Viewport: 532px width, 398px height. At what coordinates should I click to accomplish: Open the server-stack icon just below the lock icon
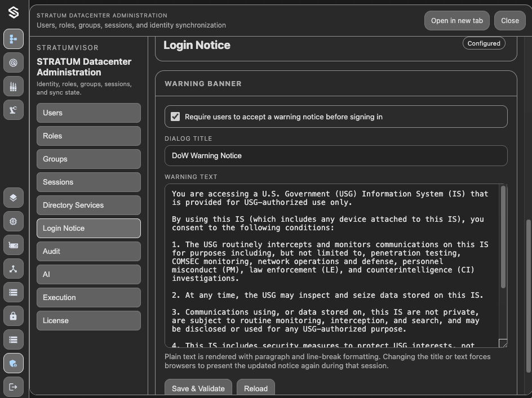(14, 339)
